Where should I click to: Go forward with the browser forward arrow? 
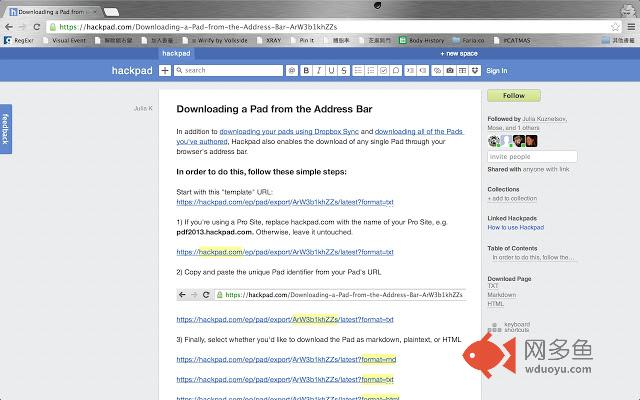pos(22,27)
